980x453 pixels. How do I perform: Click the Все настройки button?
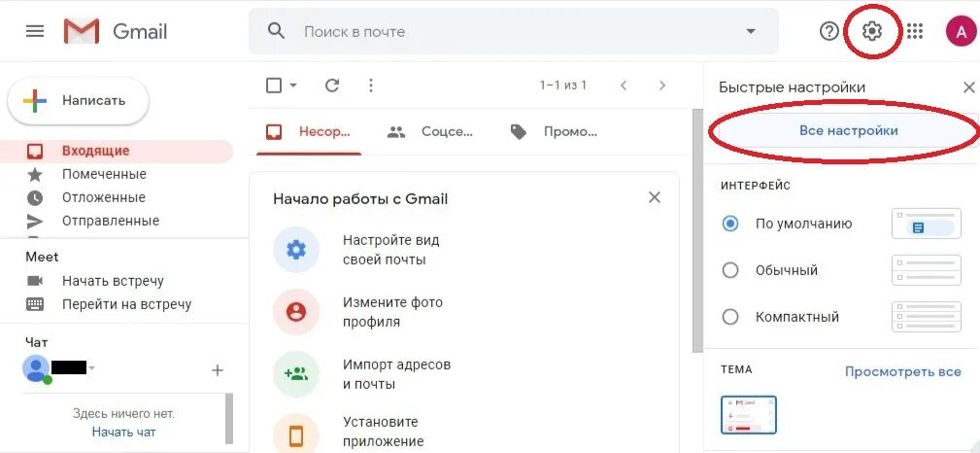[848, 131]
